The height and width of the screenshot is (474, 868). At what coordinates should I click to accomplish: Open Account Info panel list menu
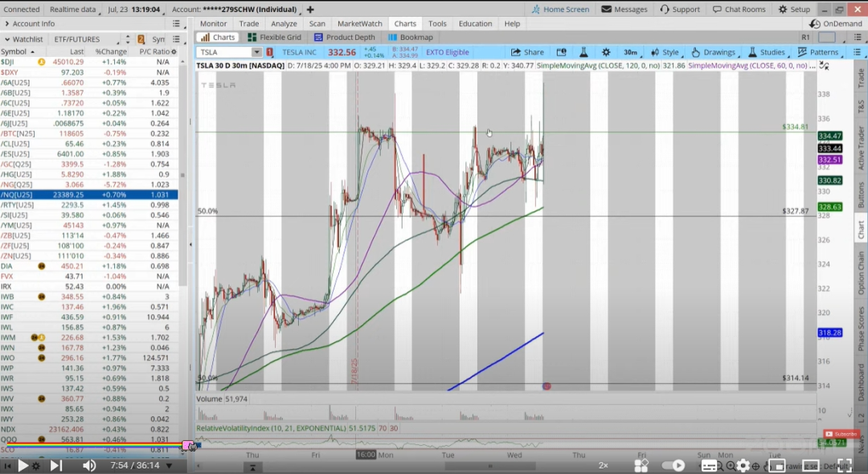(176, 24)
